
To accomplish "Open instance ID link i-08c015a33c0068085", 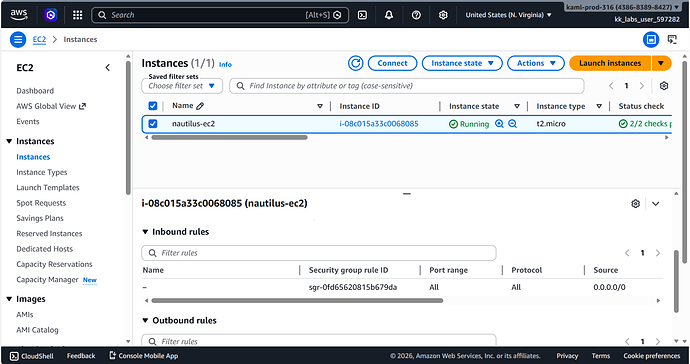I will [x=379, y=124].
